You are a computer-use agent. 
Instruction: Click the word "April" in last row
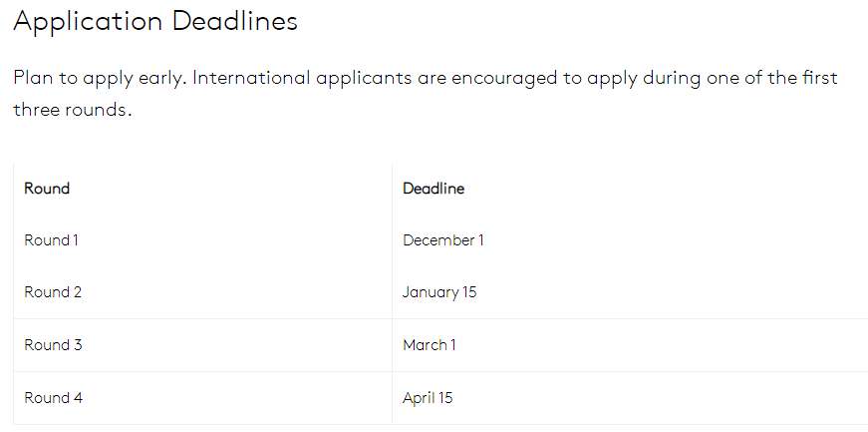pos(418,398)
